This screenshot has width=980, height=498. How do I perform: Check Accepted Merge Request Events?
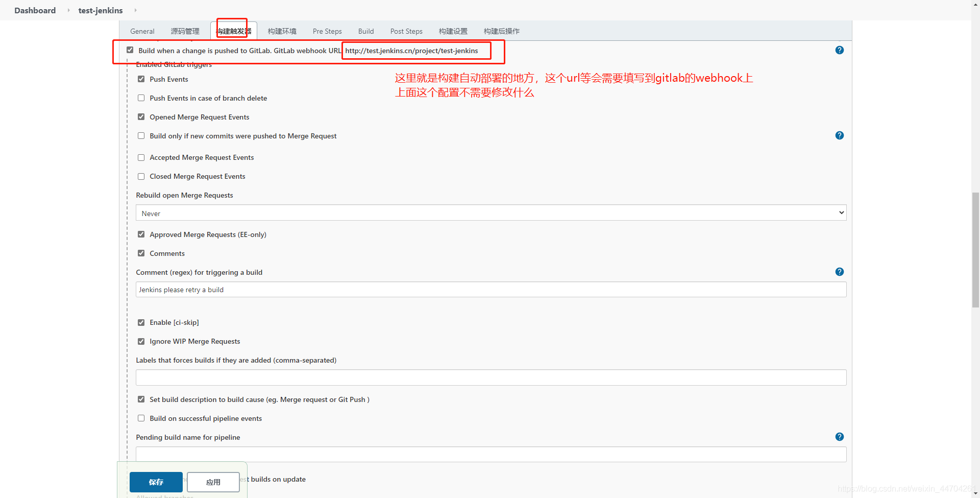coord(141,157)
